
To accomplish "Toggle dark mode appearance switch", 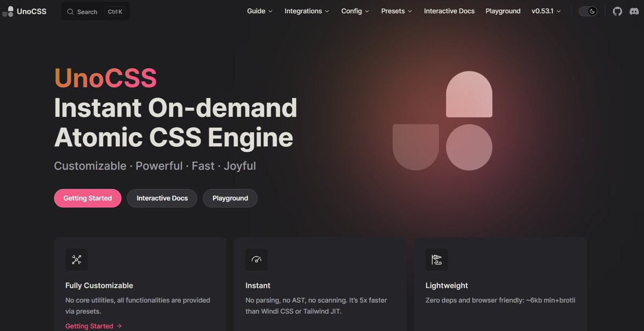I will [588, 11].
